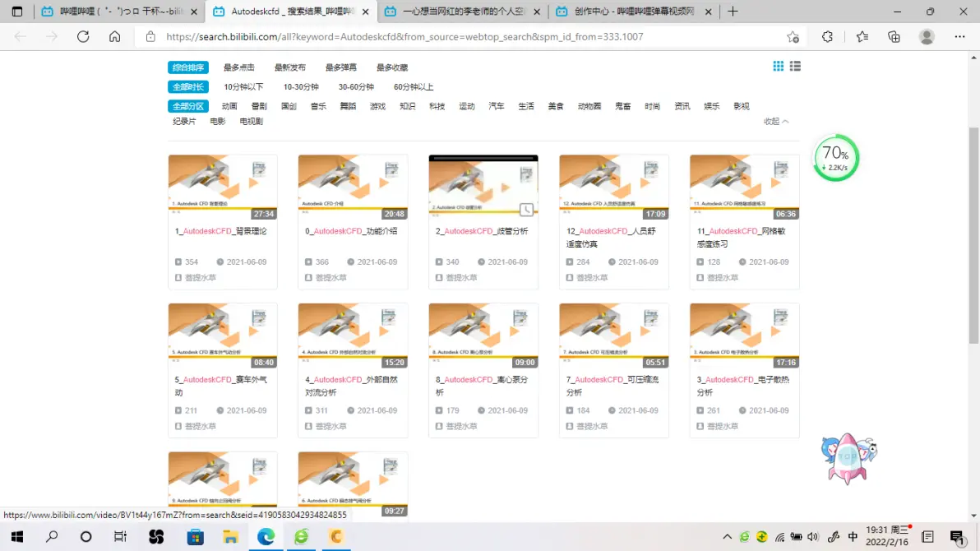Viewport: 980px width, 551px height.
Task: Click the rocket back-to-top icon
Action: (848, 458)
